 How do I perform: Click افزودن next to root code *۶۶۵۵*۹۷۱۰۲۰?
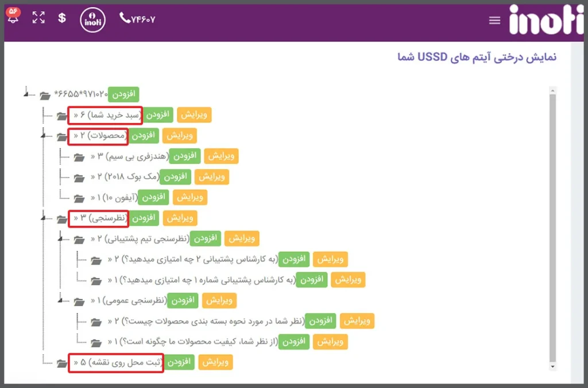(x=124, y=94)
